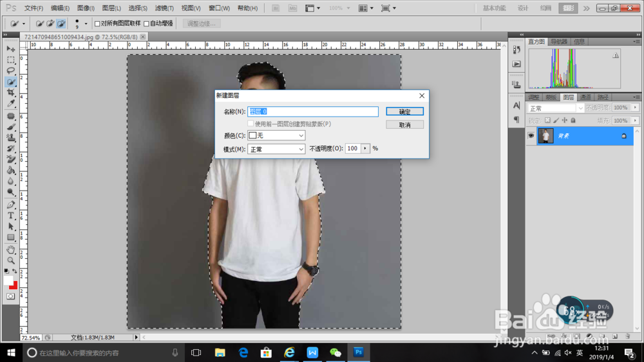The width and height of the screenshot is (644, 362).
Task: Click the foreground color swatch
Action: 8,280
